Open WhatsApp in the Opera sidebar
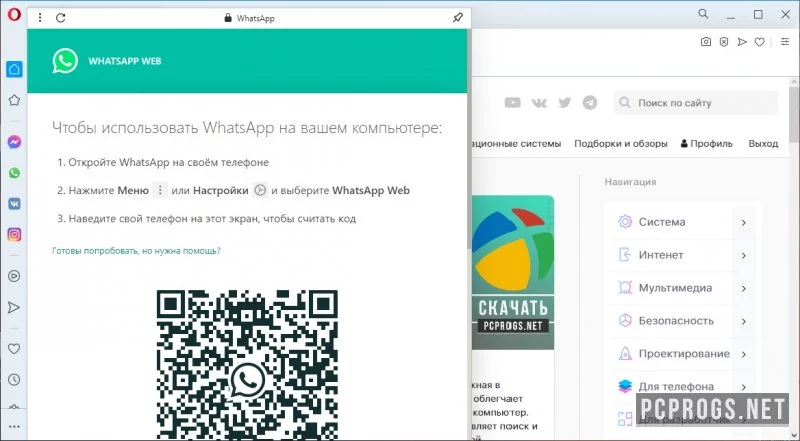800x441 pixels. click(x=14, y=173)
